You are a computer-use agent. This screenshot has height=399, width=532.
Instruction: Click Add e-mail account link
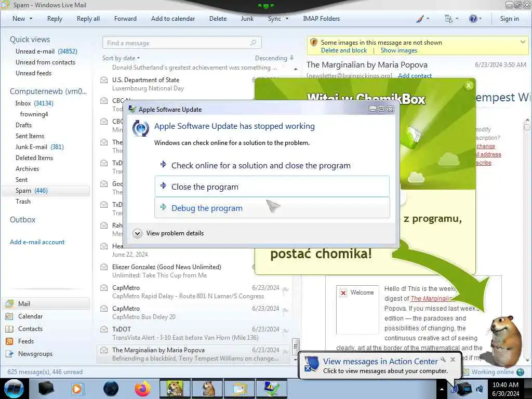[37, 242]
